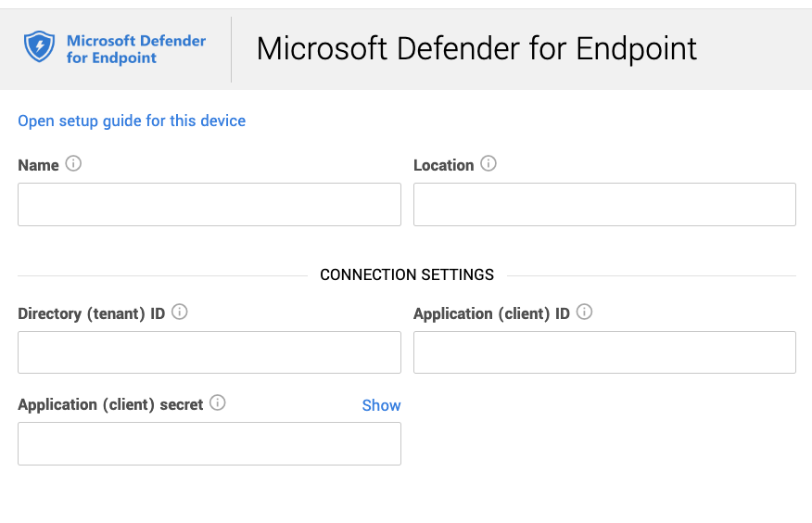Click the Application (client) secret label
Image resolution: width=812 pixels, height=523 pixels.
110,404
